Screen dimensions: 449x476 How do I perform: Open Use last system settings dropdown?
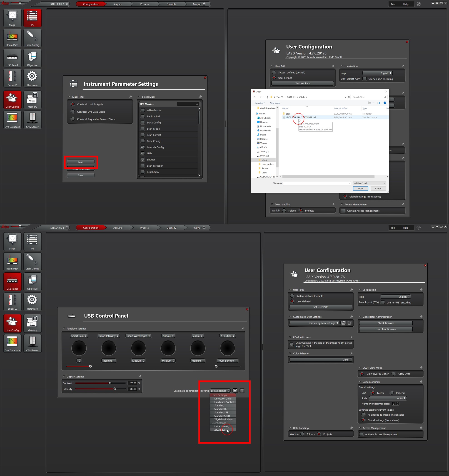[x=314, y=323]
